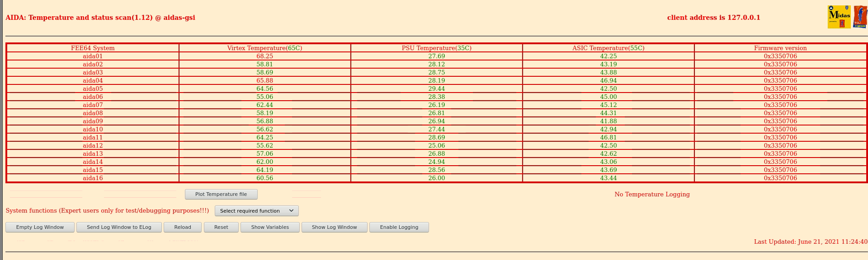Click the No Temperature Logging status text

[652, 195]
